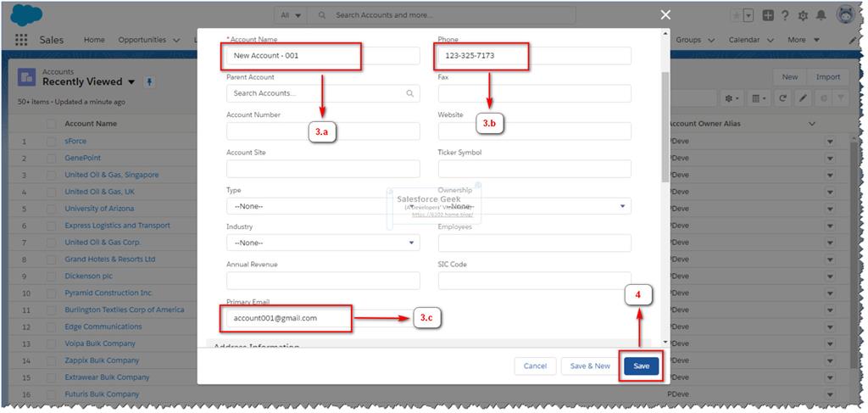This screenshot has height=413, width=868.
Task: Open row actions arrow for sForce
Action: click(830, 142)
